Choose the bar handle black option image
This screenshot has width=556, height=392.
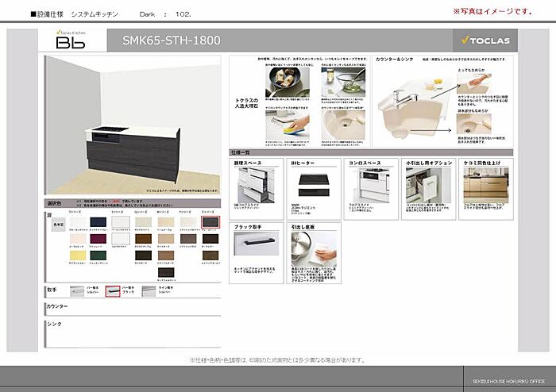click(x=112, y=291)
